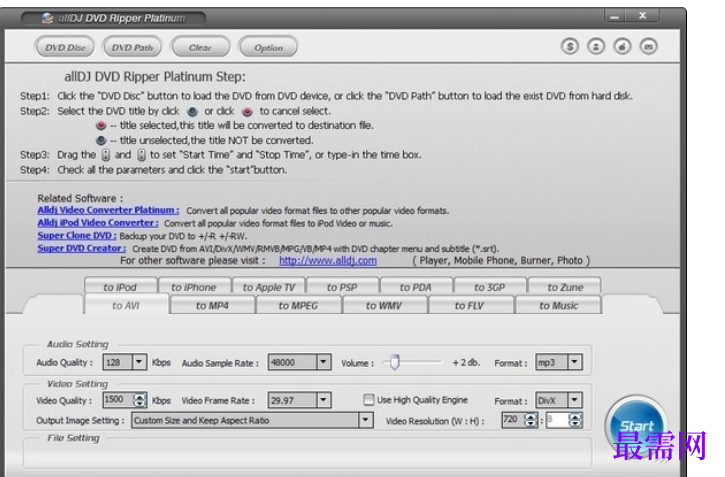Viewport: 725px width, 477px height.
Task: Open Alldj iPod Video Converter link
Action: [x=98, y=223]
